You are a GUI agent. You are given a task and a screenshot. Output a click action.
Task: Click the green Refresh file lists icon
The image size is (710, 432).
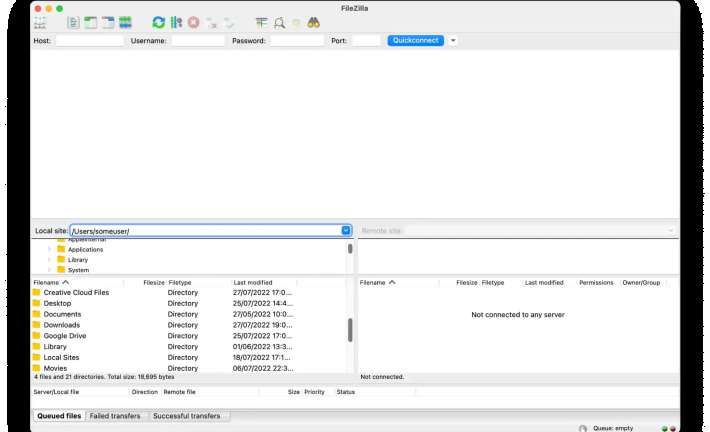coord(158,23)
